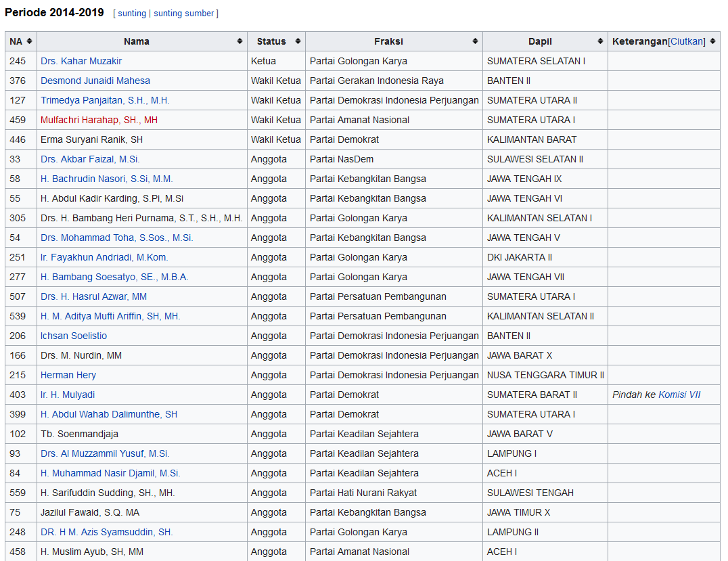
Task: Select name Drs. H. Bambang Heri Purnama
Action: (141, 219)
